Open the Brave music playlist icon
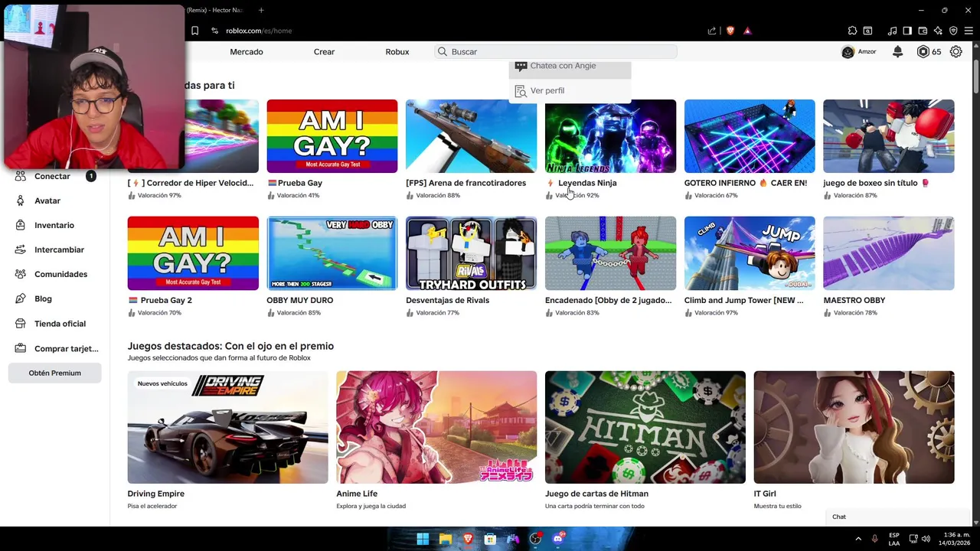980x551 pixels. (892, 31)
